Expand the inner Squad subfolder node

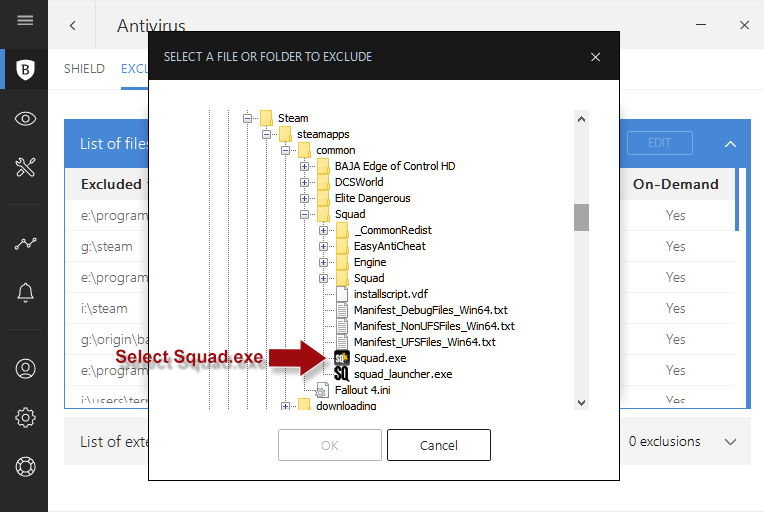coord(323,278)
